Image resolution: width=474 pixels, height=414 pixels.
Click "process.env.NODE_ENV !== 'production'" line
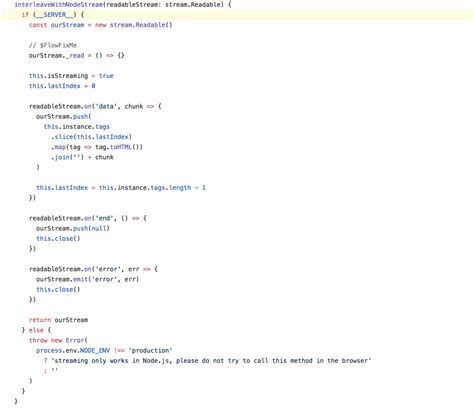click(x=104, y=351)
